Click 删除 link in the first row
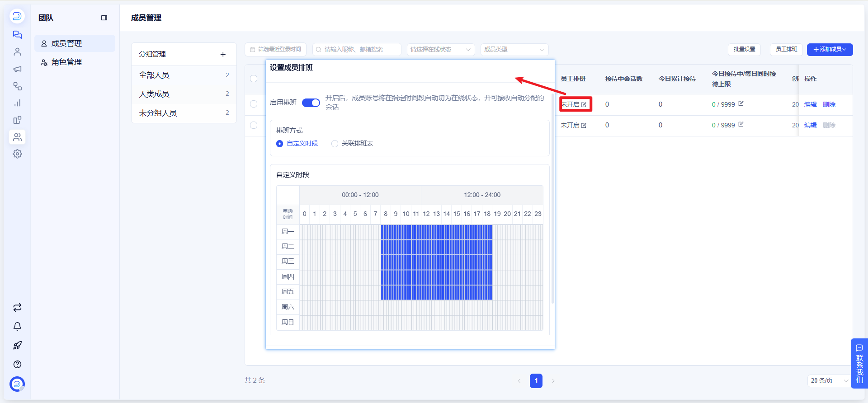This screenshot has height=403, width=868. coord(829,104)
